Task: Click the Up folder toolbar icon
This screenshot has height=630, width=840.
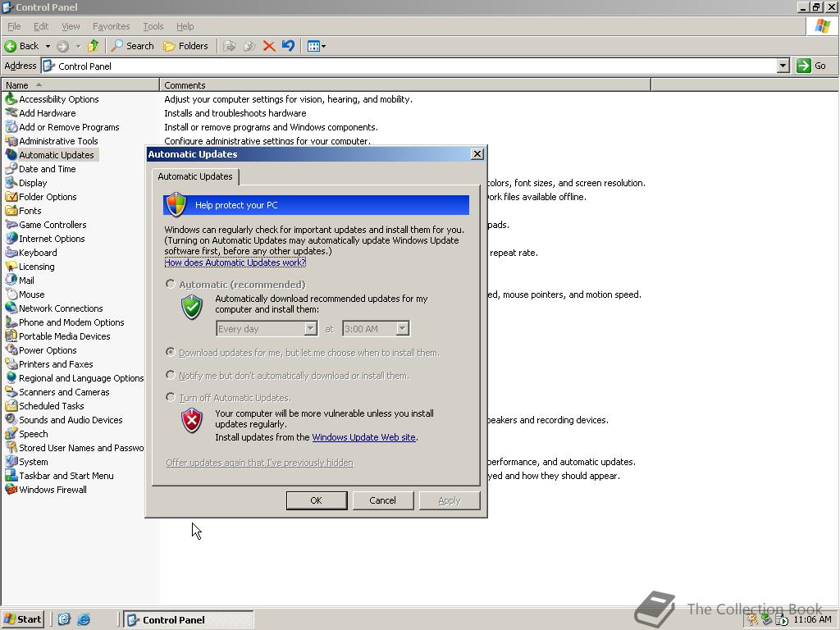Action: point(94,46)
